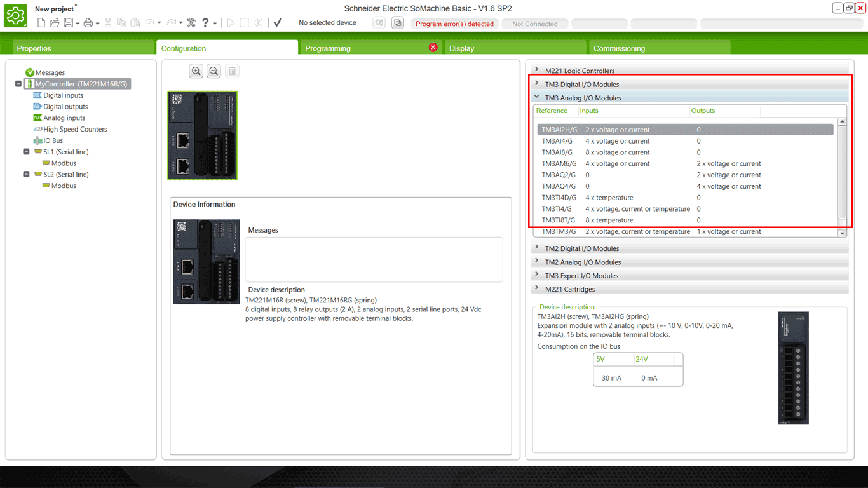Open the save options dropdown arrow
This screenshot has height=488, width=868.
(x=78, y=24)
